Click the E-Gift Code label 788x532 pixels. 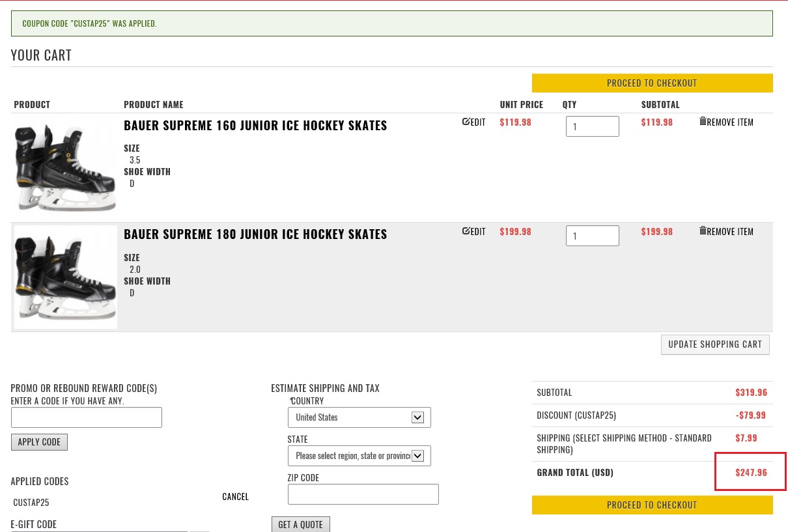click(x=33, y=524)
